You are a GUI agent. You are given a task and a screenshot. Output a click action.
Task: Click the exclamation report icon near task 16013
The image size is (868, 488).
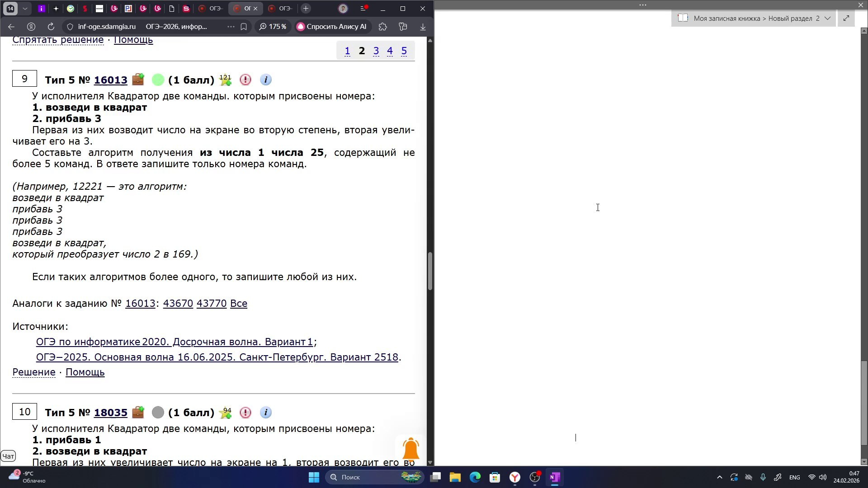tap(245, 80)
